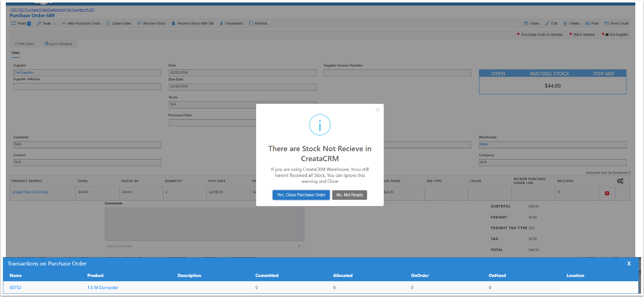Close the Transactions on Purchase Order panel

click(x=629, y=264)
